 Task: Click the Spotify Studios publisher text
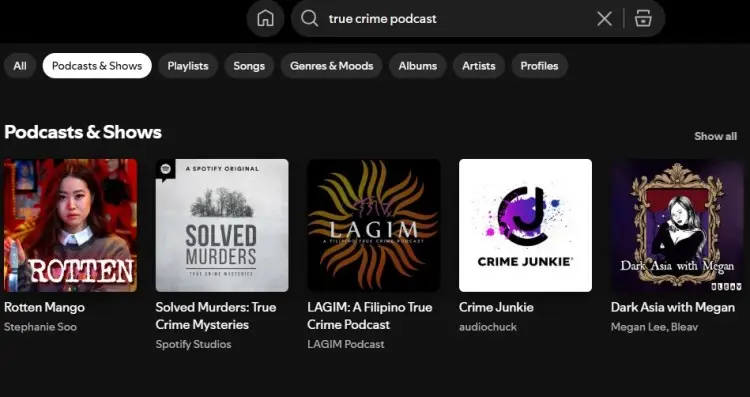click(x=193, y=344)
